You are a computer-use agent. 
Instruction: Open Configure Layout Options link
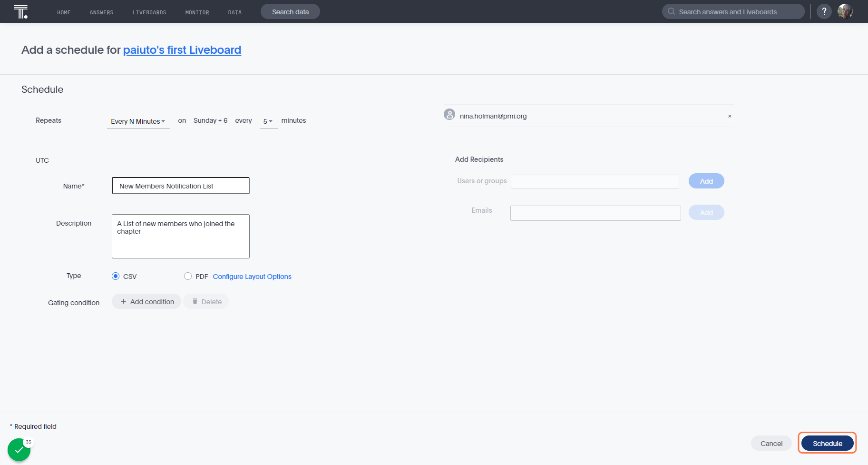(x=252, y=277)
